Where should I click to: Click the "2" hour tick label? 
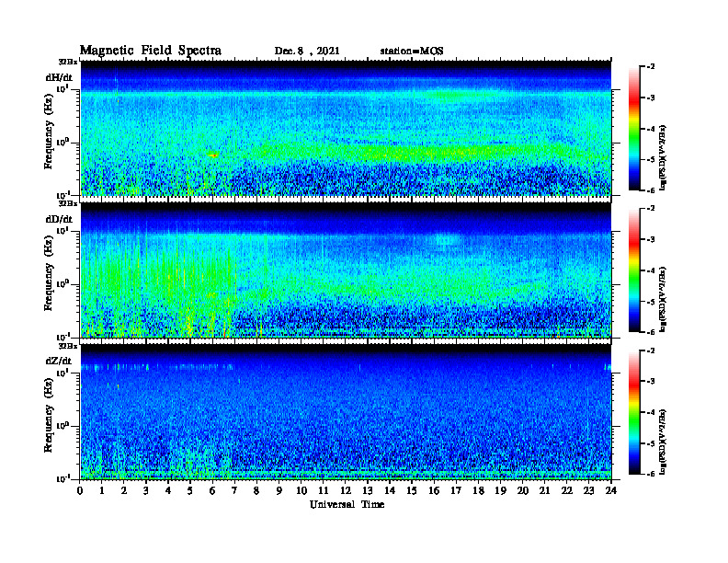coord(124,490)
